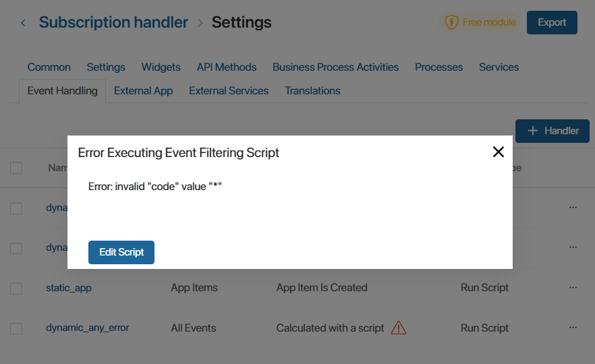Open the more options menu for dynamic_any_error
This screenshot has height=364, width=595.
point(573,328)
